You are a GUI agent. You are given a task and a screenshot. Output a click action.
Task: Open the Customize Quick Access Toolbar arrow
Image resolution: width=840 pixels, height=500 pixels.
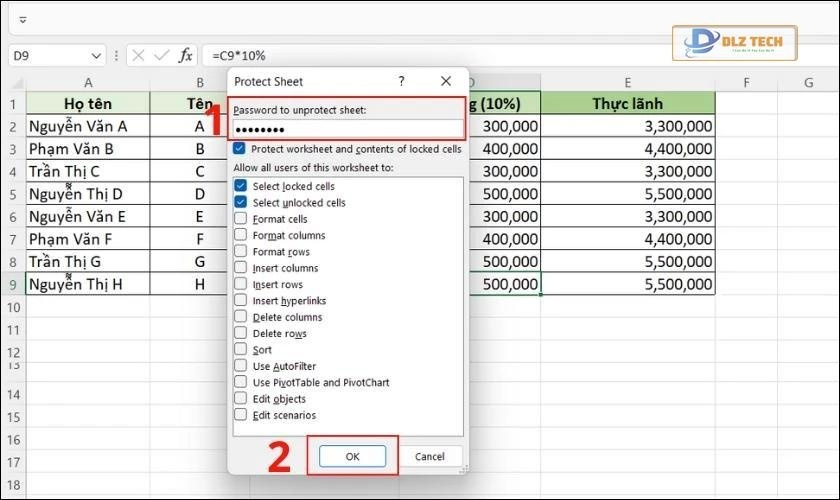pyautogui.click(x=23, y=19)
